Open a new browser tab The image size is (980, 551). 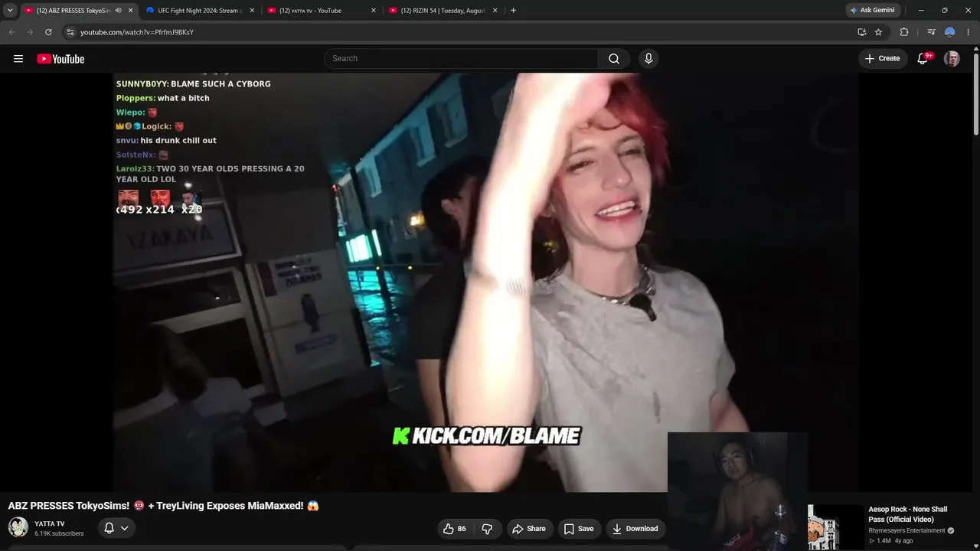pyautogui.click(x=513, y=11)
